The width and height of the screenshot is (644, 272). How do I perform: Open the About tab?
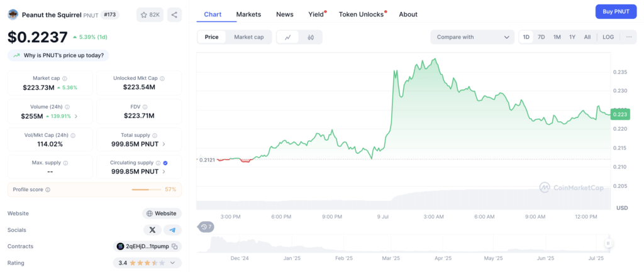point(408,14)
